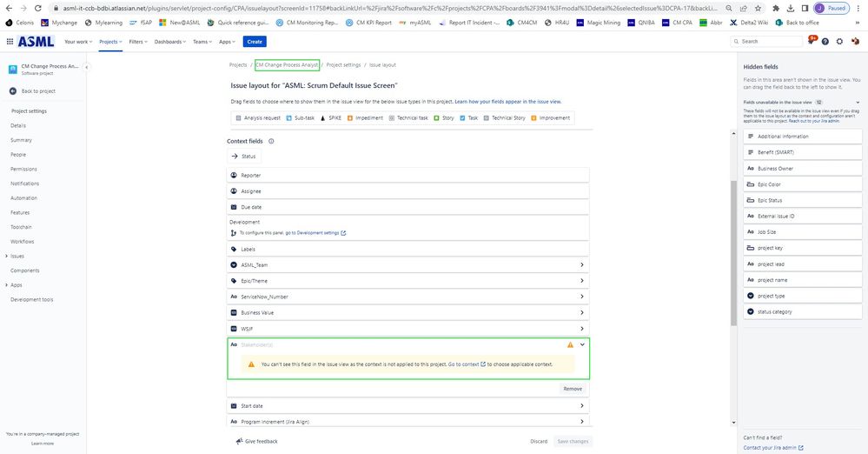
Task: Select Workflows in project settings
Action: (22, 242)
